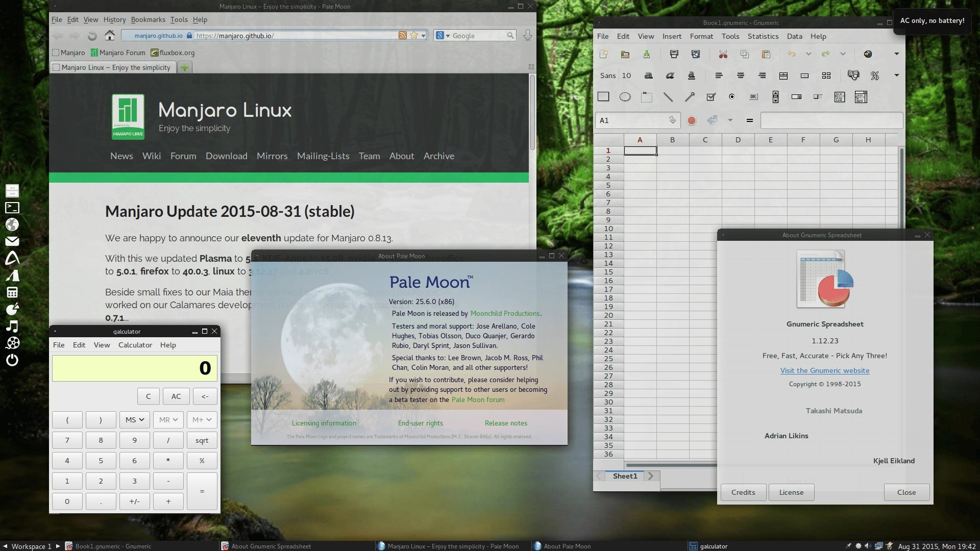Visit the Gnumeric website link
This screenshot has width=980, height=551.
click(x=825, y=371)
